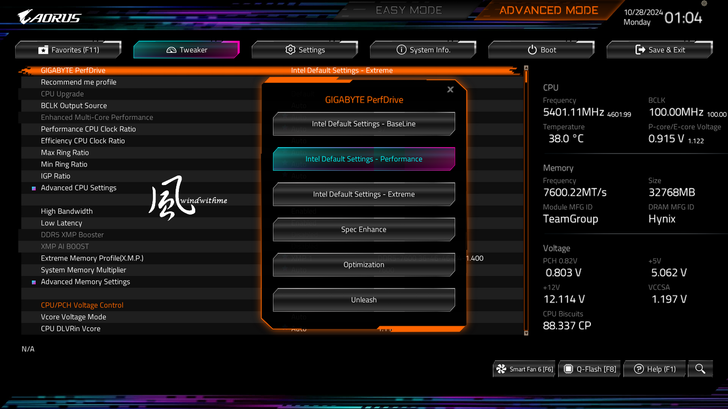This screenshot has height=409, width=728.
Task: Open the Save & Exit tab
Action: point(660,50)
